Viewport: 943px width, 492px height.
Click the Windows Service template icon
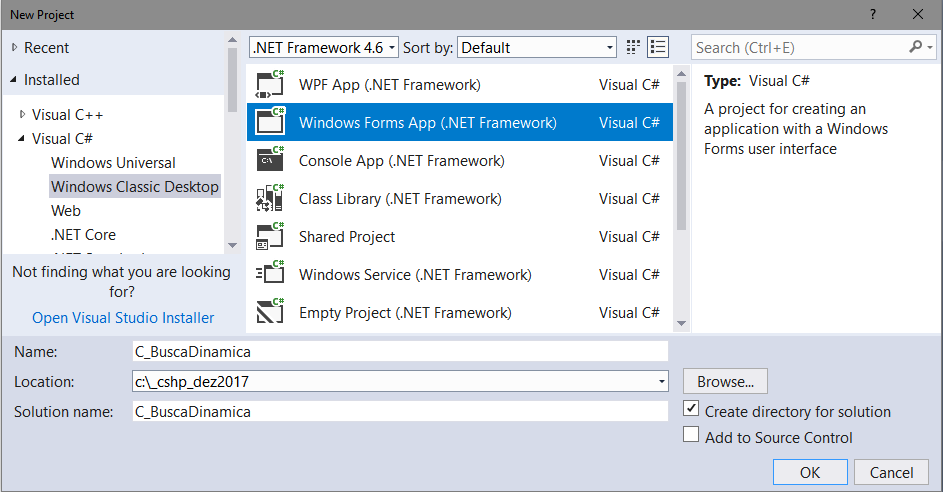[269, 274]
